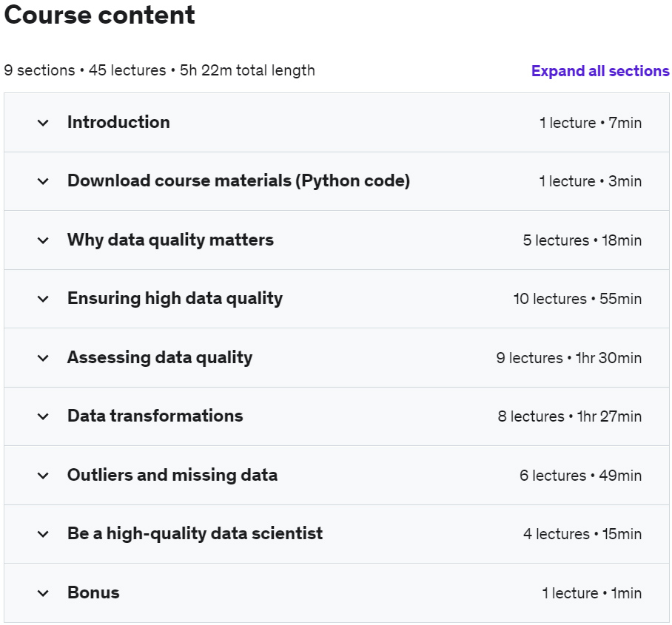
Task: Expand Download course materials chevron
Action: [43, 181]
